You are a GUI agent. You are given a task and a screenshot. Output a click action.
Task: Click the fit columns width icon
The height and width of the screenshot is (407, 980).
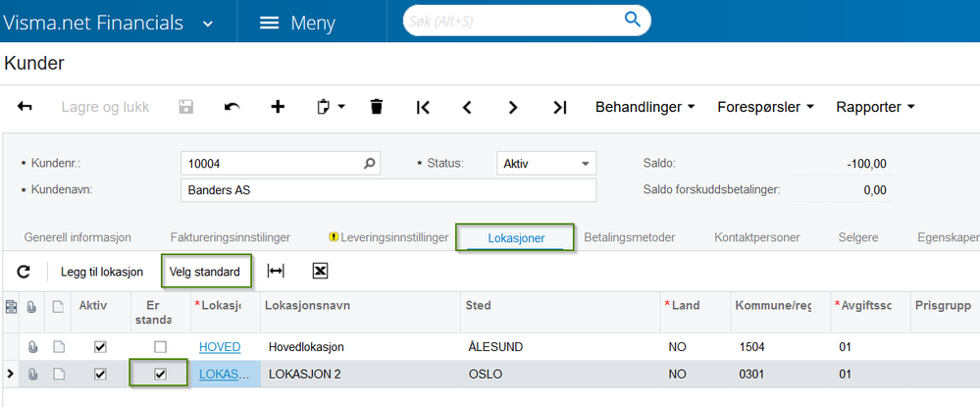click(276, 272)
